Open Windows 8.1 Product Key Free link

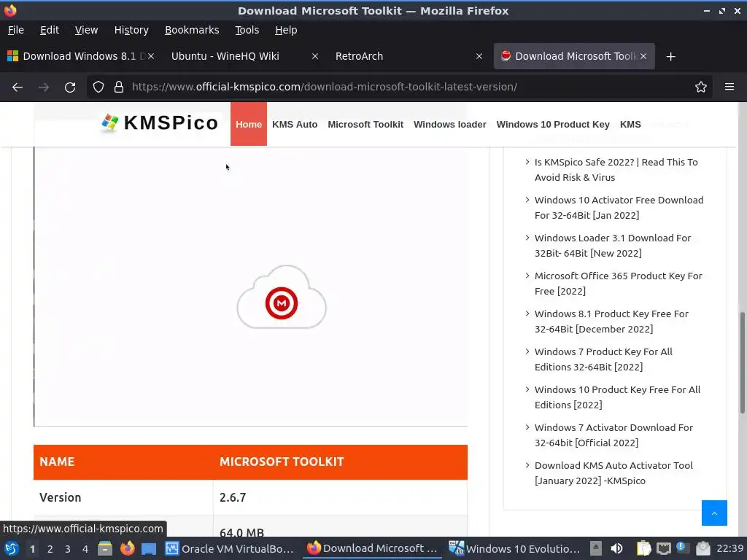click(x=611, y=322)
